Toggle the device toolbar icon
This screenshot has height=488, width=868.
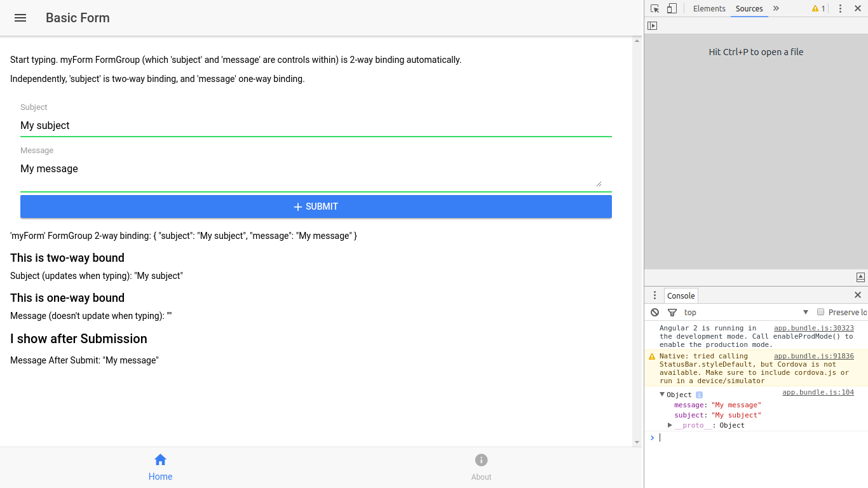tap(672, 9)
